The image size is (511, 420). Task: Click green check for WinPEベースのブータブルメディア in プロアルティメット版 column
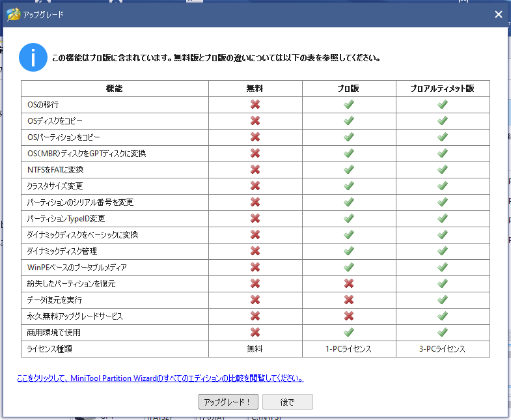pos(443,267)
